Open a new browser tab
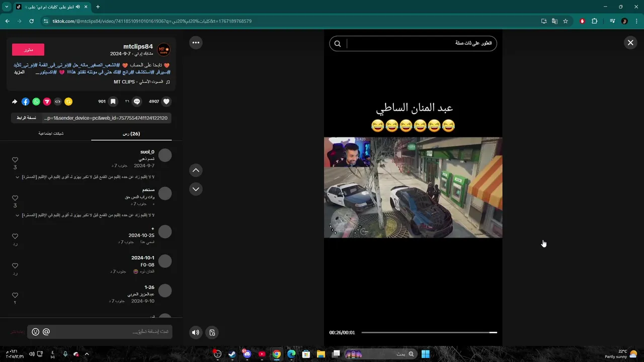The height and width of the screenshot is (362, 644). point(98,7)
